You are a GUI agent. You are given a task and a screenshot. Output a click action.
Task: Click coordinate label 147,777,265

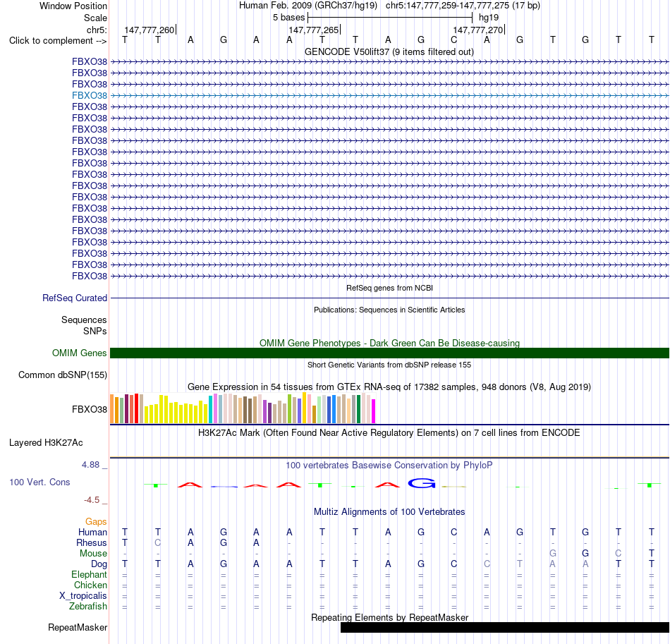click(x=313, y=30)
